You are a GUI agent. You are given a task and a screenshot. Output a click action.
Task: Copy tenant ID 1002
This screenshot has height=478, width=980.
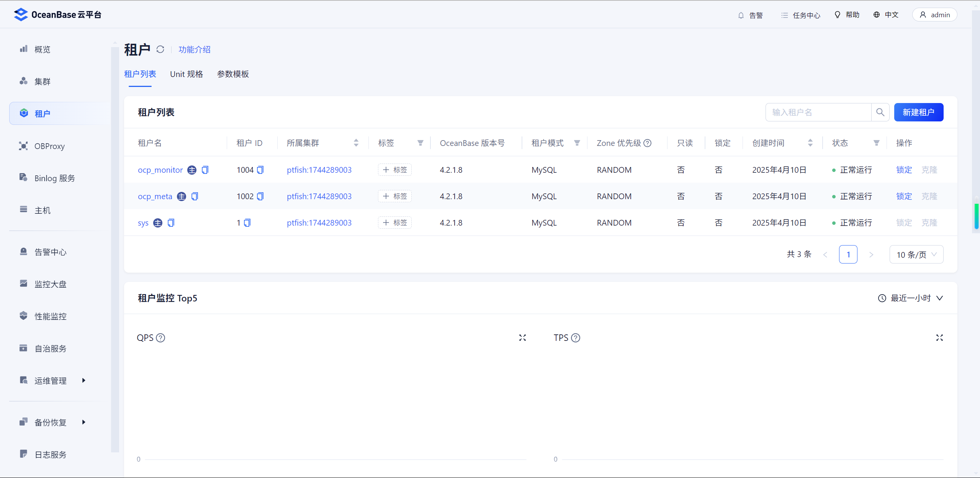tap(260, 196)
